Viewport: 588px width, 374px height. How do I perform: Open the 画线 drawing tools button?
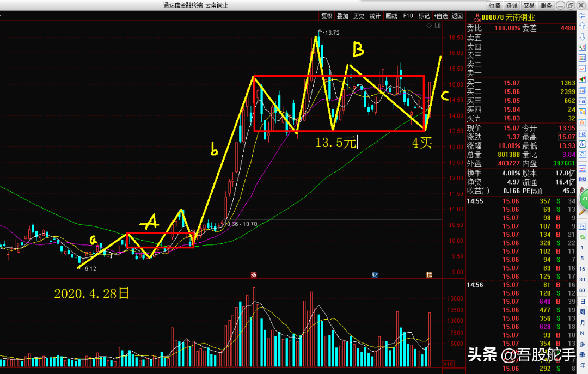391,16
